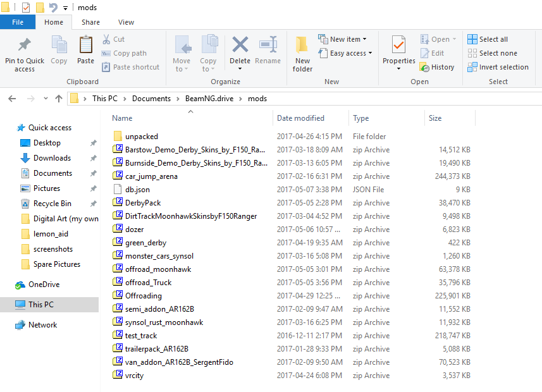542x392 pixels.
Task: Click the Properties checkmark icon
Action: click(x=398, y=44)
